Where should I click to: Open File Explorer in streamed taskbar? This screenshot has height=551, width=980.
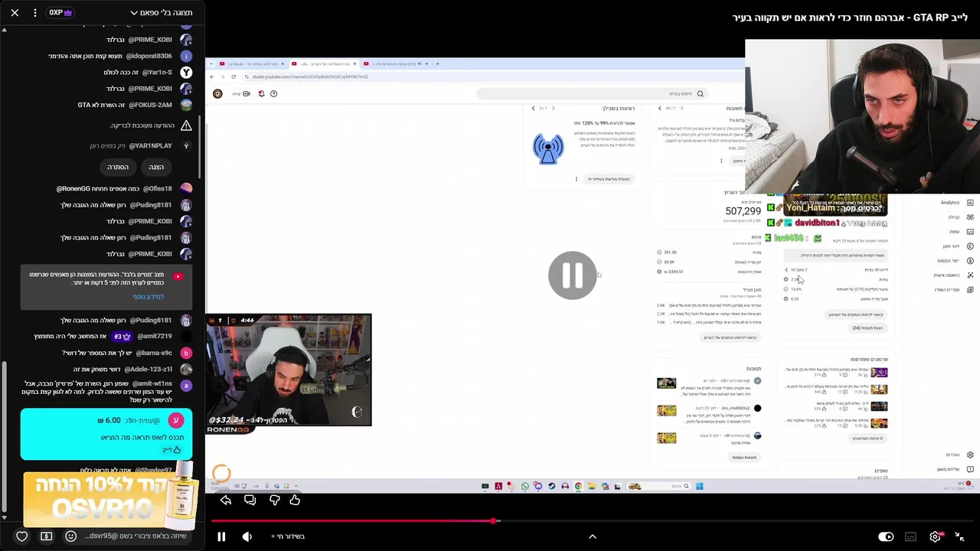point(592,486)
